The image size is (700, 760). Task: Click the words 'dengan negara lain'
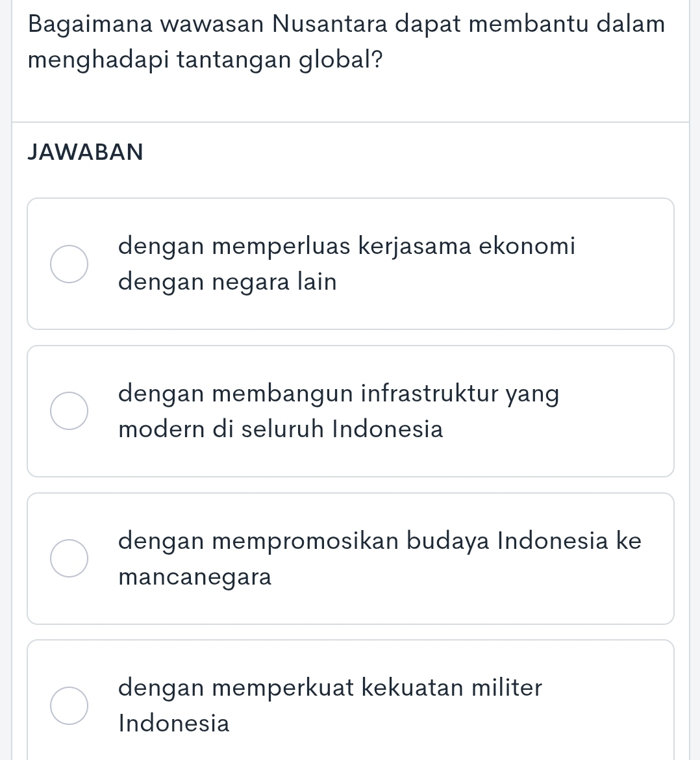pos(228,283)
